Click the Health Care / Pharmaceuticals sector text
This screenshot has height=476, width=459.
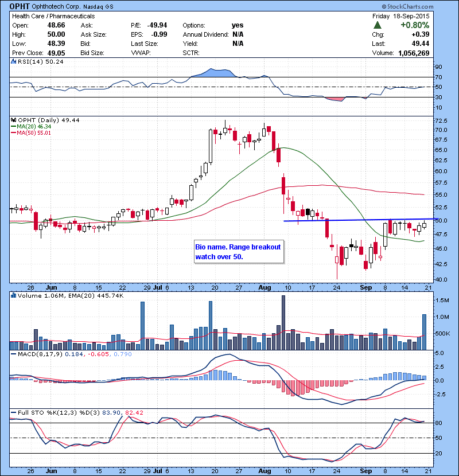pyautogui.click(x=53, y=16)
